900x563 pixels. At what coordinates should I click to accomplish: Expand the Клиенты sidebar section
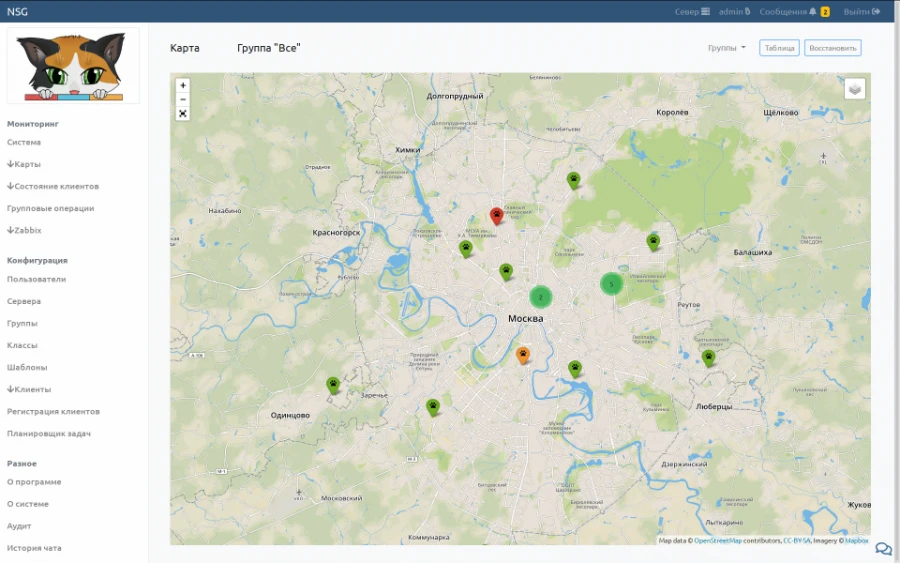[x=29, y=389]
